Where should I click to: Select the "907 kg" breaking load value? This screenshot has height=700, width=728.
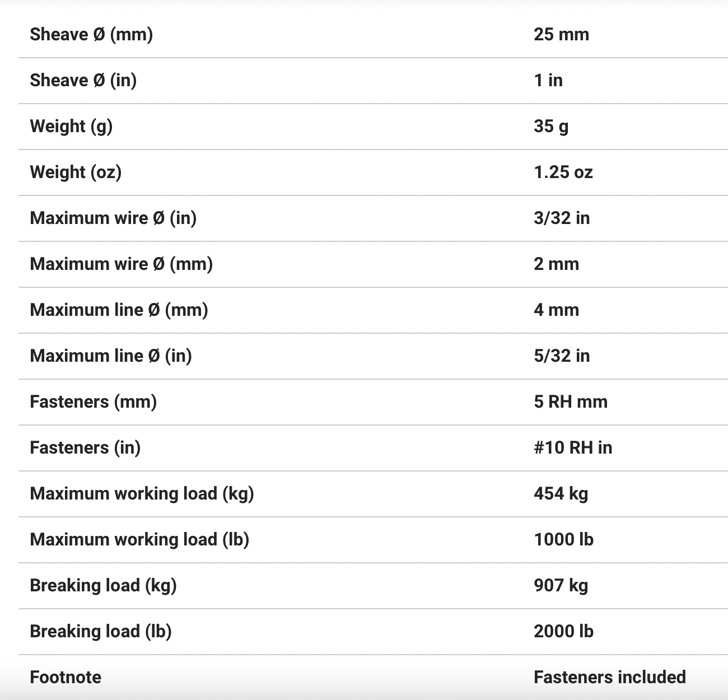561,585
